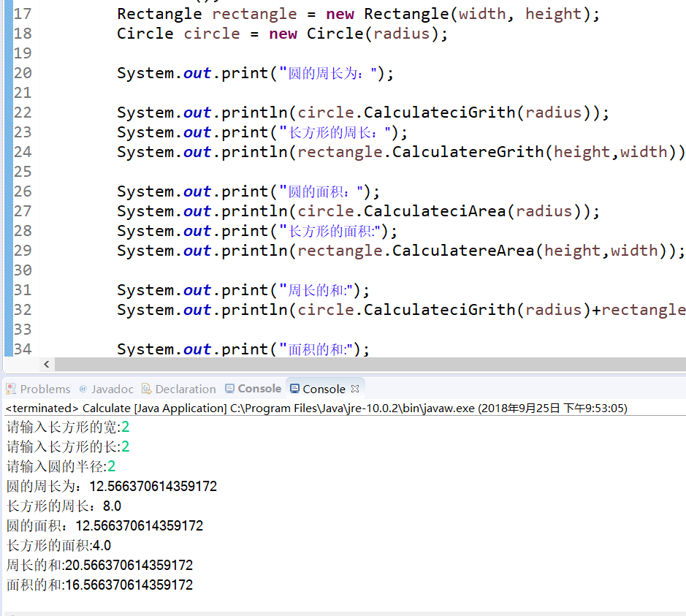The width and height of the screenshot is (686, 616).
Task: Click console output '长方形的面积:4.0'
Action: pos(58,546)
